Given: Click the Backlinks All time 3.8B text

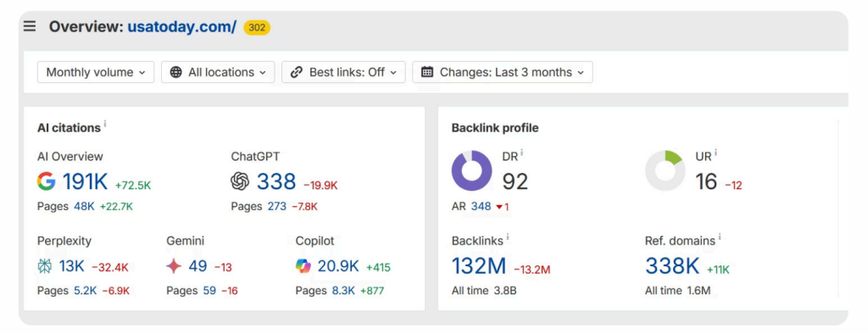Looking at the screenshot, I should (x=484, y=291).
